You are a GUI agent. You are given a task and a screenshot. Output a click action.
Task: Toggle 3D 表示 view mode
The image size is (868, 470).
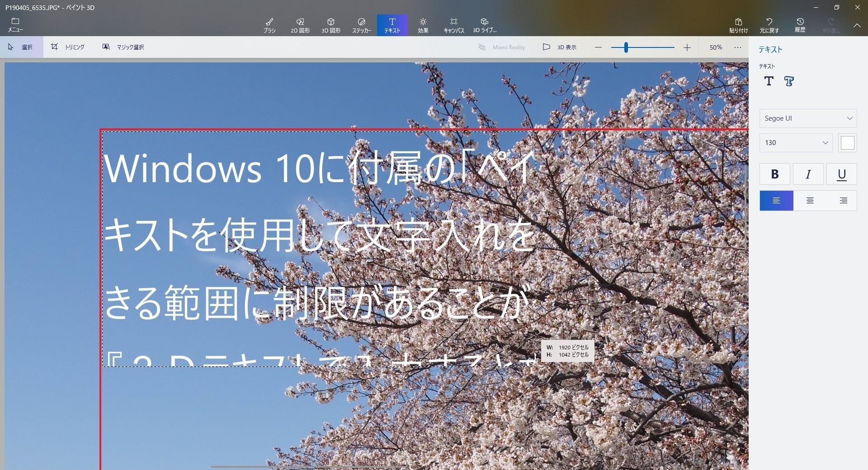560,47
